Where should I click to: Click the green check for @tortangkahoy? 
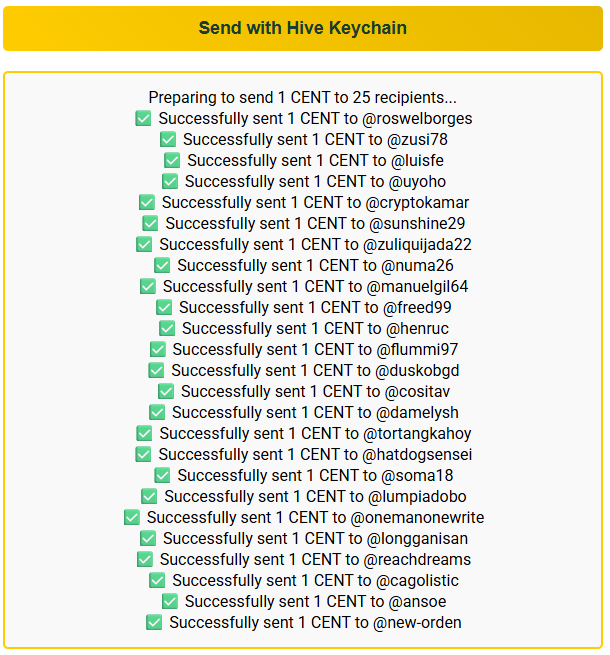click(x=145, y=433)
